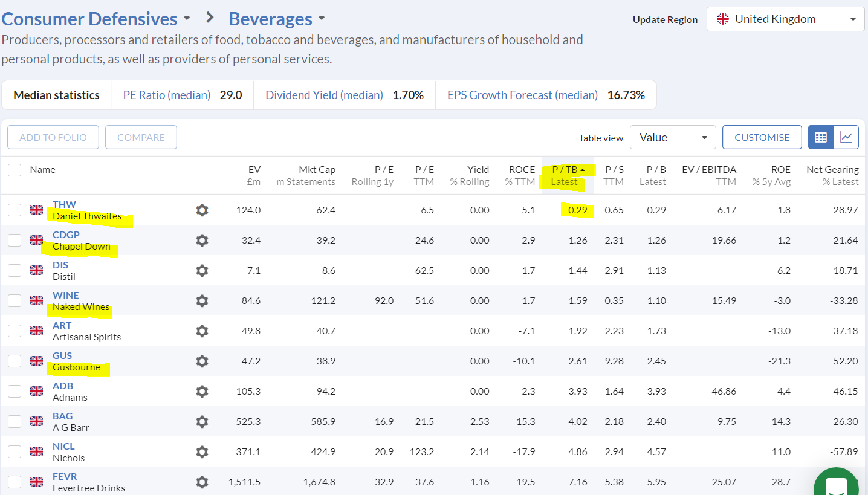Open the United Kingdom region dropdown
Screen dimensions: 868x495
[x=785, y=19]
